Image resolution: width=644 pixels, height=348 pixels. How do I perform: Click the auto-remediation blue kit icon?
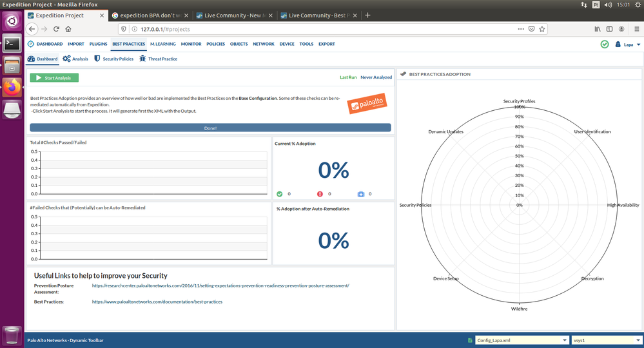click(361, 194)
